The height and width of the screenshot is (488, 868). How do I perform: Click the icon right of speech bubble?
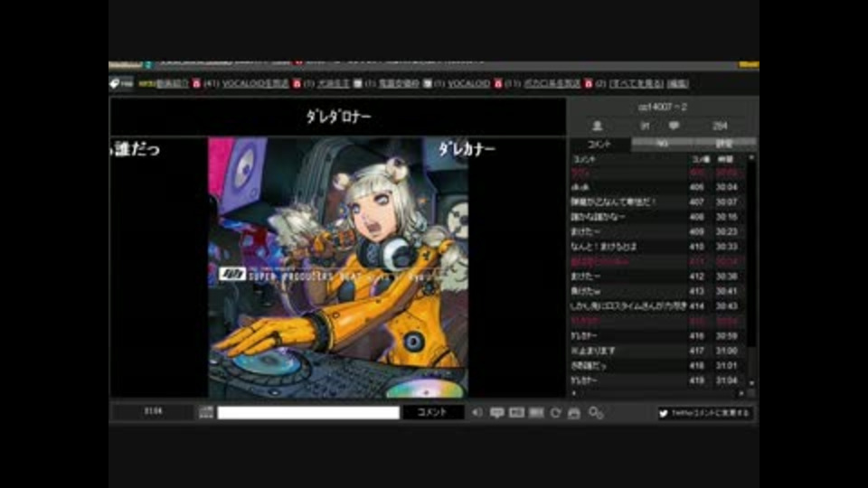pyautogui.click(x=516, y=413)
